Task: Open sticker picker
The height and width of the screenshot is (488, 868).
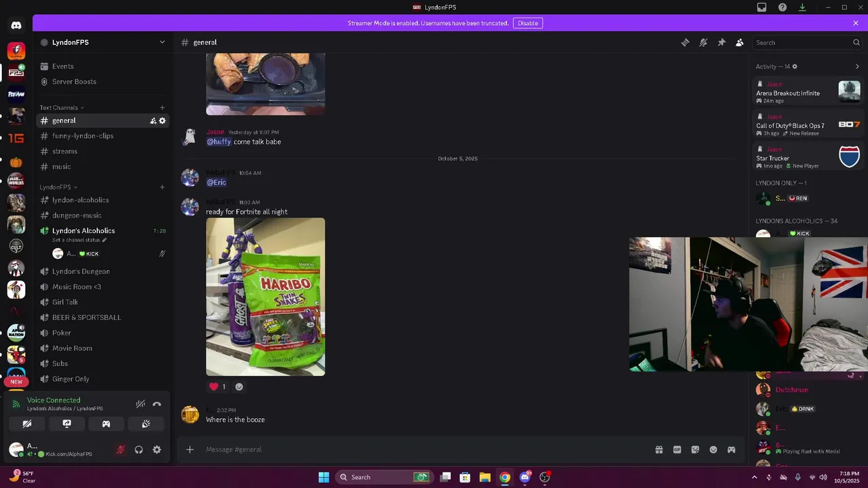Action: tap(695, 449)
